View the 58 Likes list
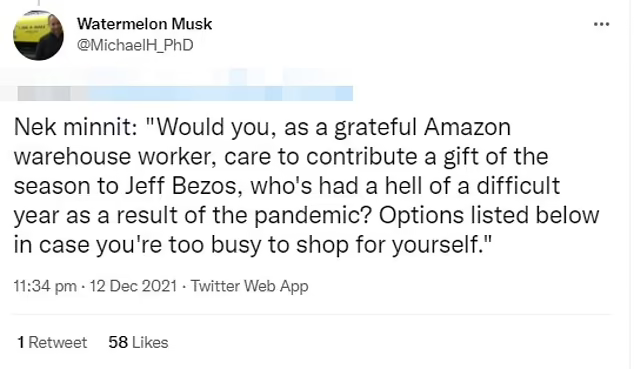The height and width of the screenshot is (369, 634). 138,343
